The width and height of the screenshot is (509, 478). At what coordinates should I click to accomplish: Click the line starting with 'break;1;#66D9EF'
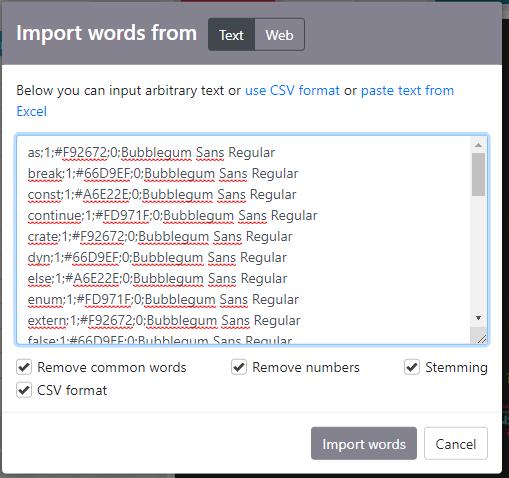click(x=163, y=174)
